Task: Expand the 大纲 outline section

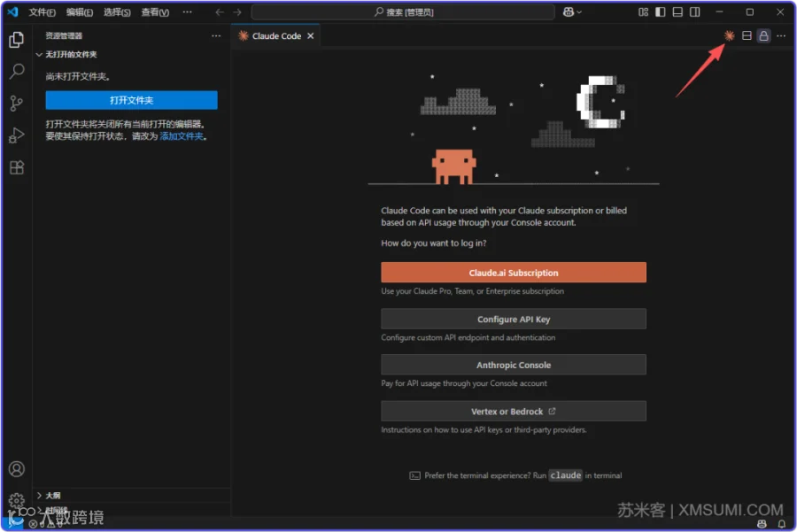Action: 52,496
